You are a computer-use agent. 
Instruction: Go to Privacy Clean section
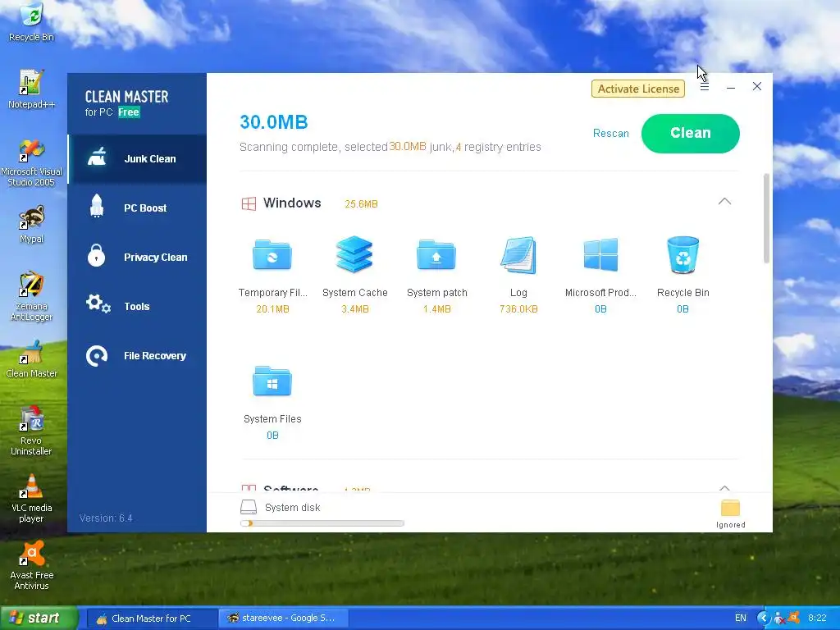[137, 257]
